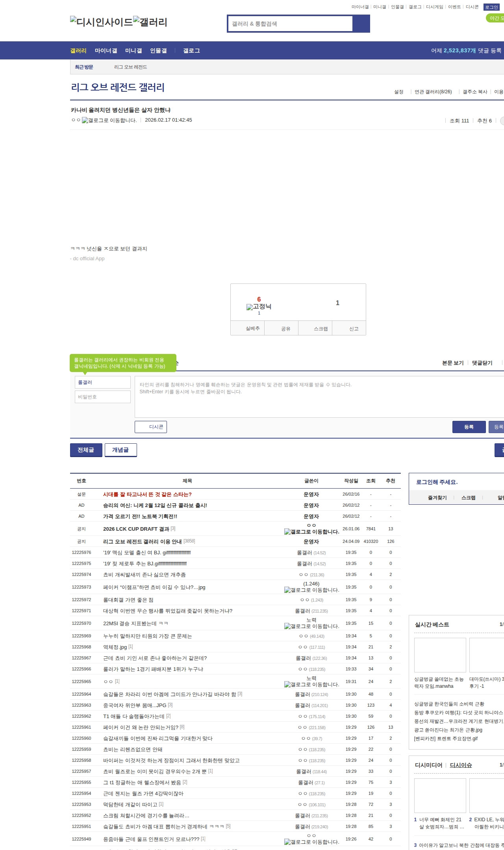Submit the comment with the dark blue 등록 button
This screenshot has height=850, width=504.
469,427
